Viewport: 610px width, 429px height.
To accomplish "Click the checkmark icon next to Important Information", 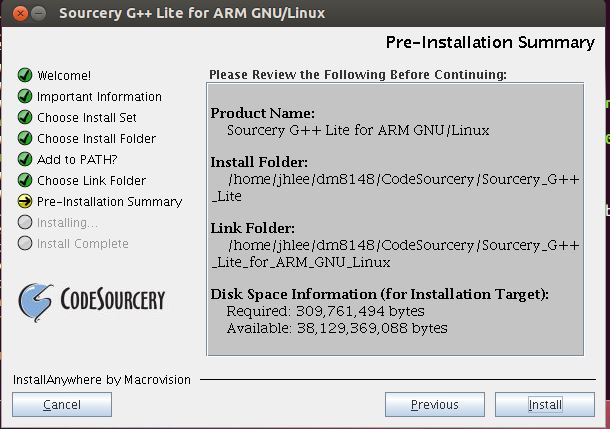I will tap(24, 97).
